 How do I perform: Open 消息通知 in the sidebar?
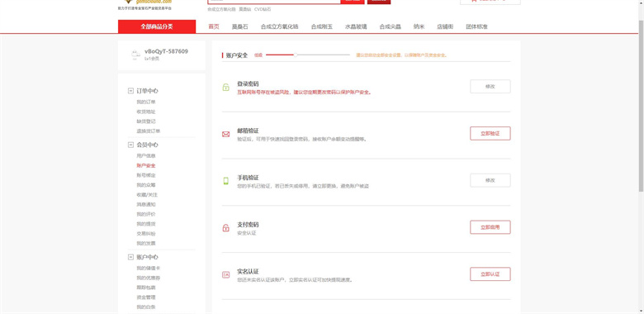click(146, 205)
